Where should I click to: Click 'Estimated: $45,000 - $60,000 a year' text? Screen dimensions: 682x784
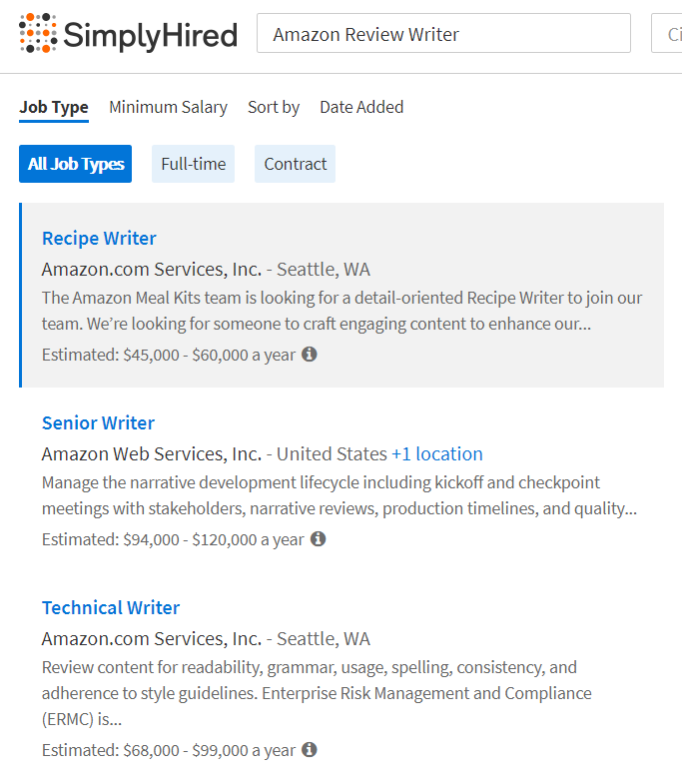(x=169, y=355)
